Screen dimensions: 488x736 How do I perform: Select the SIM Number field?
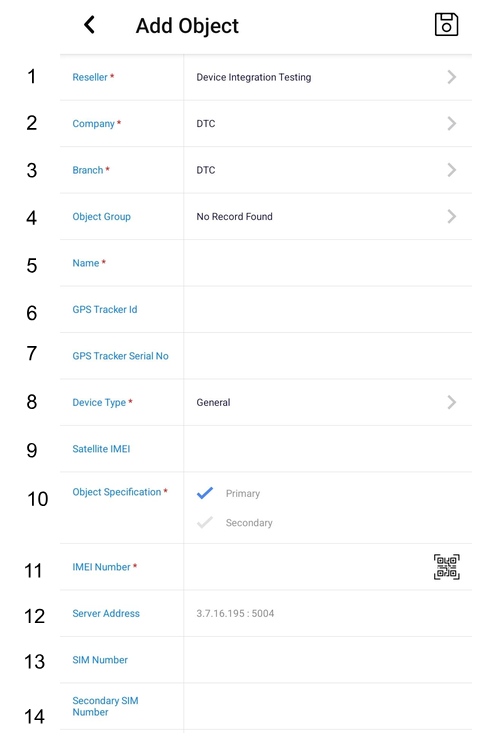tap(328, 659)
